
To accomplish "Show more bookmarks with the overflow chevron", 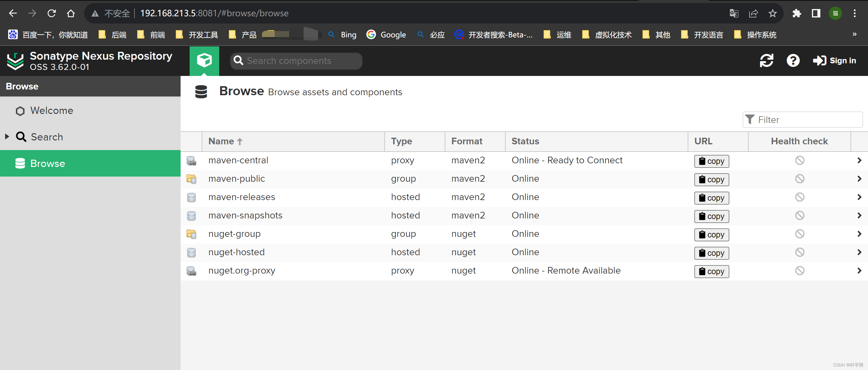I will coord(854,34).
